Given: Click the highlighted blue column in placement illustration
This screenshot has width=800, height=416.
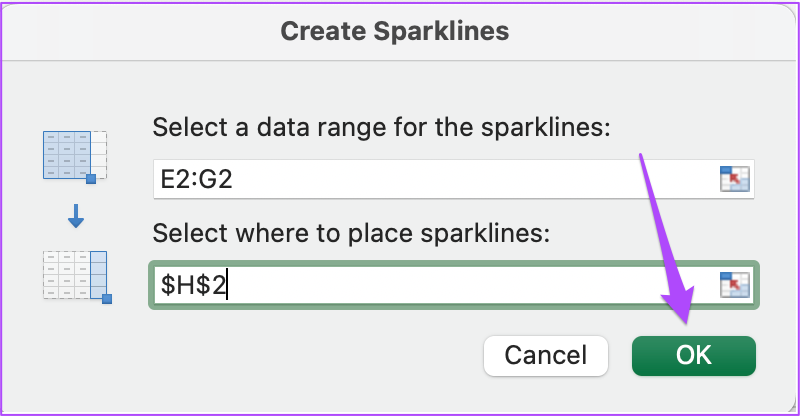Looking at the screenshot, I should (98, 275).
